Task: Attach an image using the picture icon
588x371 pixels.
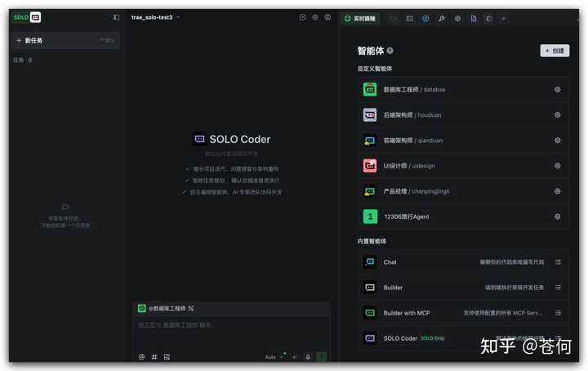Action: pyautogui.click(x=167, y=357)
